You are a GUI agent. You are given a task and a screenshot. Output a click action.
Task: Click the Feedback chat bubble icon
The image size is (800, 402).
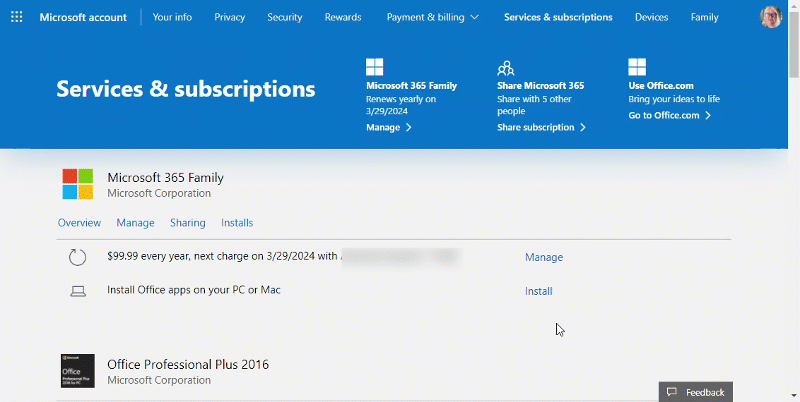pyautogui.click(x=672, y=392)
